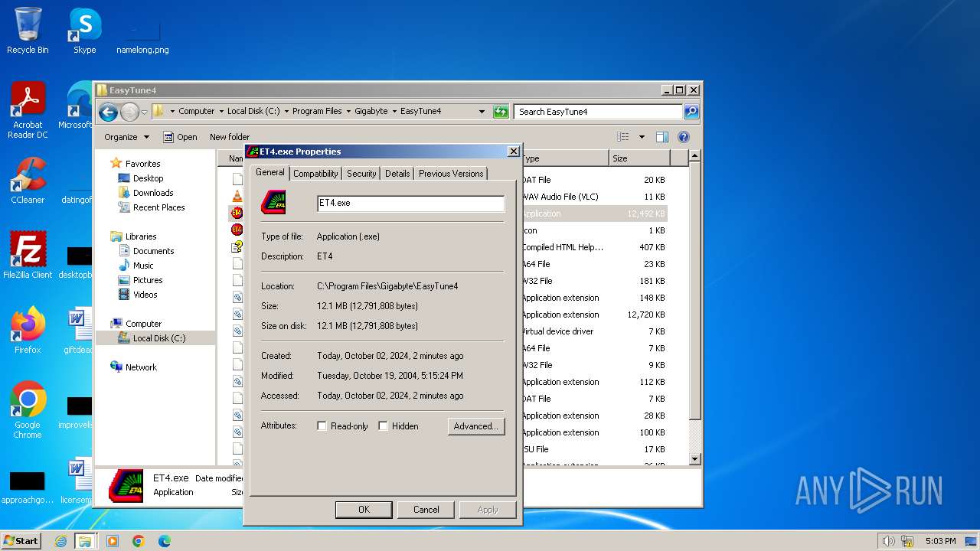This screenshot has height=551, width=980.
Task: Click the Open button in Explorer toolbar
Action: (181, 137)
